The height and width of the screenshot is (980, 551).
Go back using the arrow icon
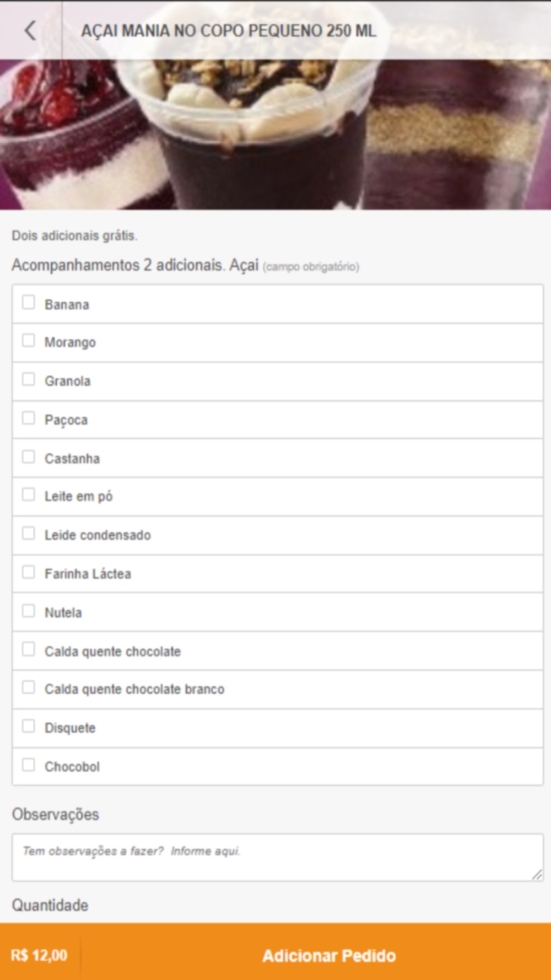point(30,30)
